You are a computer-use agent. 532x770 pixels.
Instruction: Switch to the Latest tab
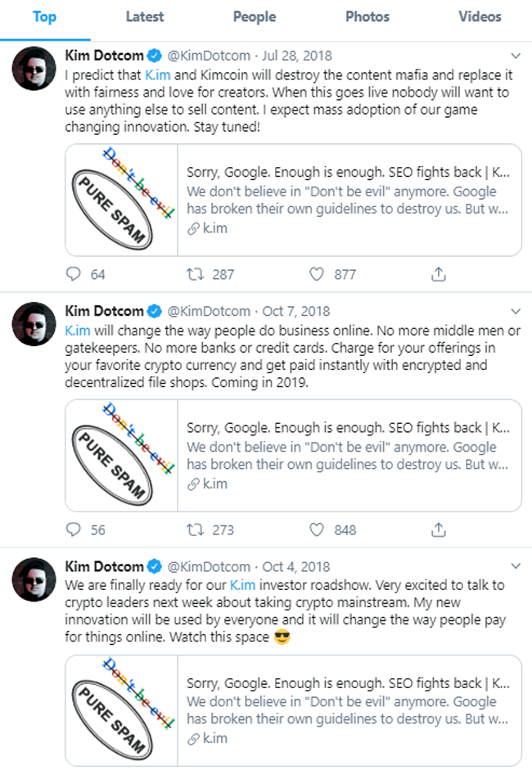tap(144, 16)
